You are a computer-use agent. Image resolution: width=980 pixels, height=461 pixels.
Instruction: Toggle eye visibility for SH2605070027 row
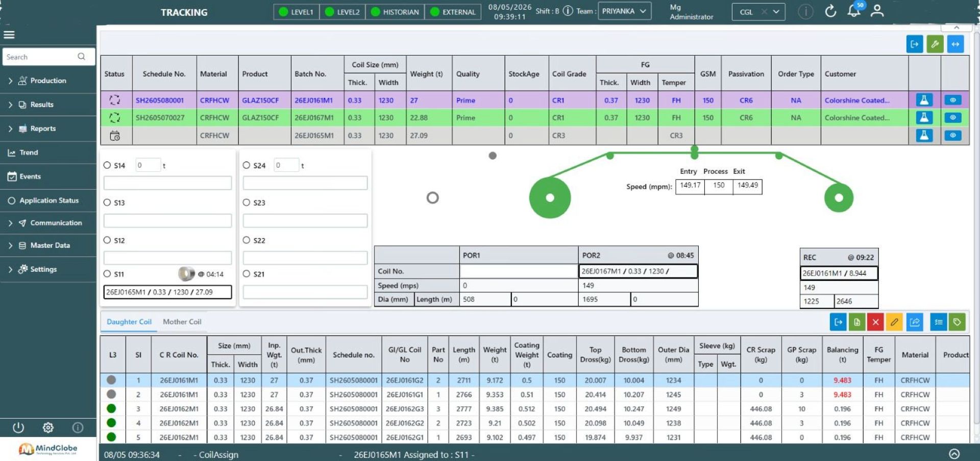click(953, 117)
